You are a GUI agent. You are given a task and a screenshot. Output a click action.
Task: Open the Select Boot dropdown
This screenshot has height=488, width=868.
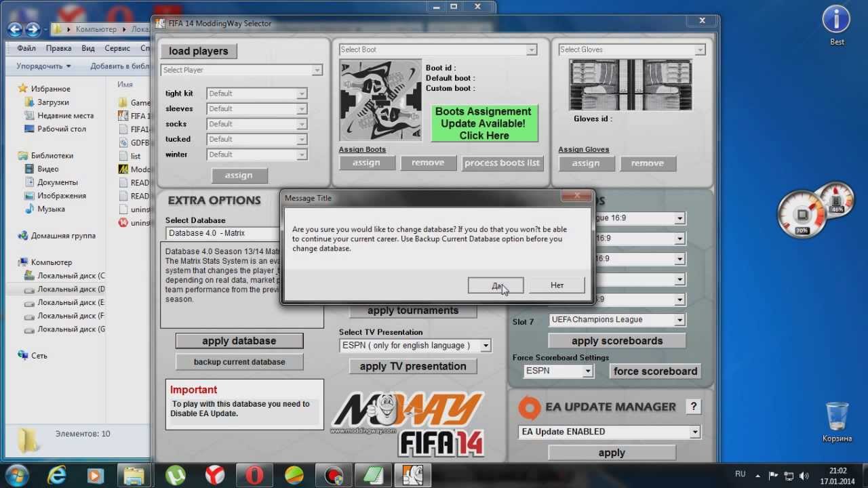click(532, 49)
